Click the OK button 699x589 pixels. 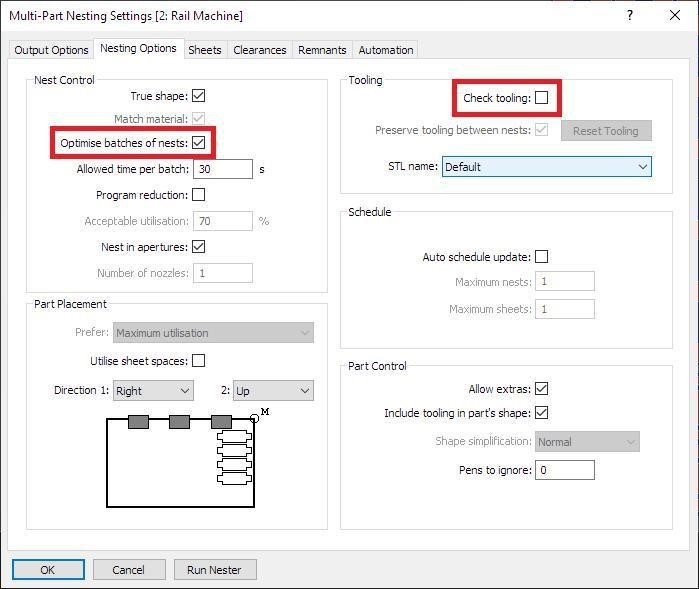(x=48, y=570)
